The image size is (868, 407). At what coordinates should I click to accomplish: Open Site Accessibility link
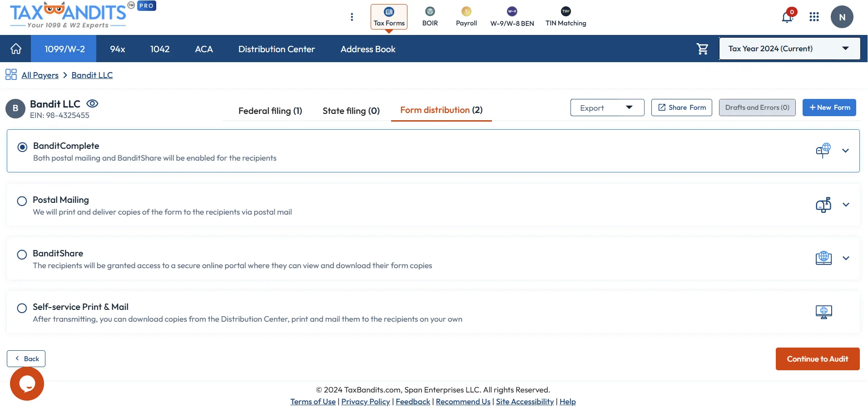(525, 402)
